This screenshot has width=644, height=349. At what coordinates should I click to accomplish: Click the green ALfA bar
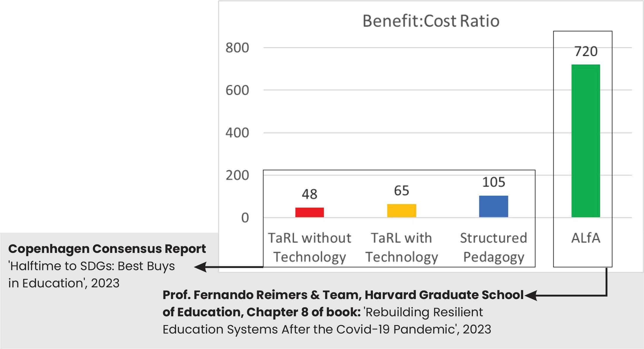coord(586,141)
